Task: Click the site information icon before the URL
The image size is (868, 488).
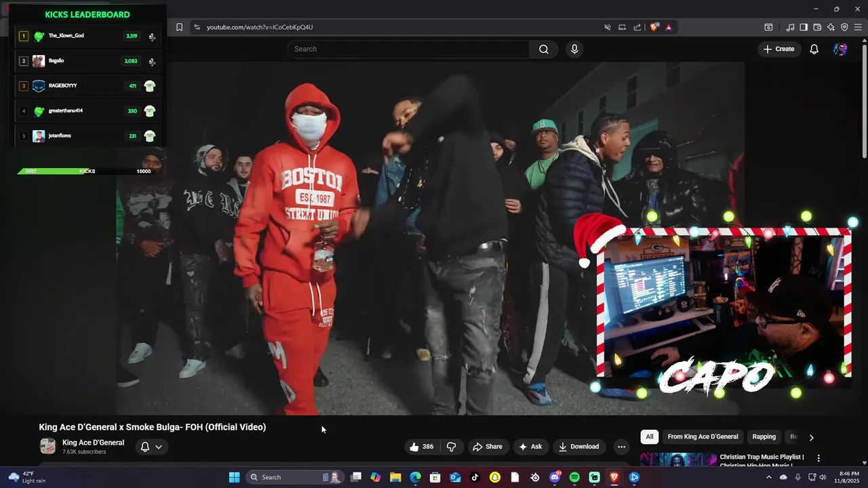Action: point(197,27)
